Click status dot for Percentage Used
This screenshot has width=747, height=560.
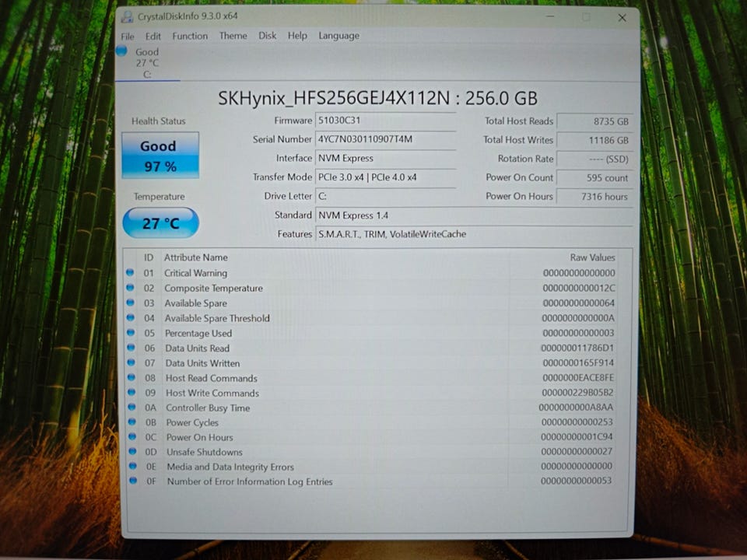tap(131, 332)
